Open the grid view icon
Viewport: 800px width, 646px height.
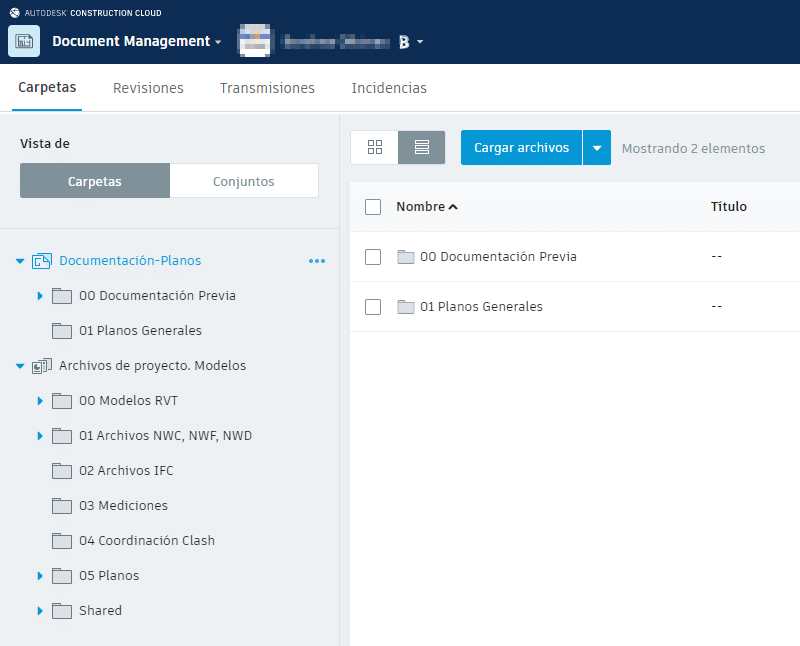[x=375, y=147]
